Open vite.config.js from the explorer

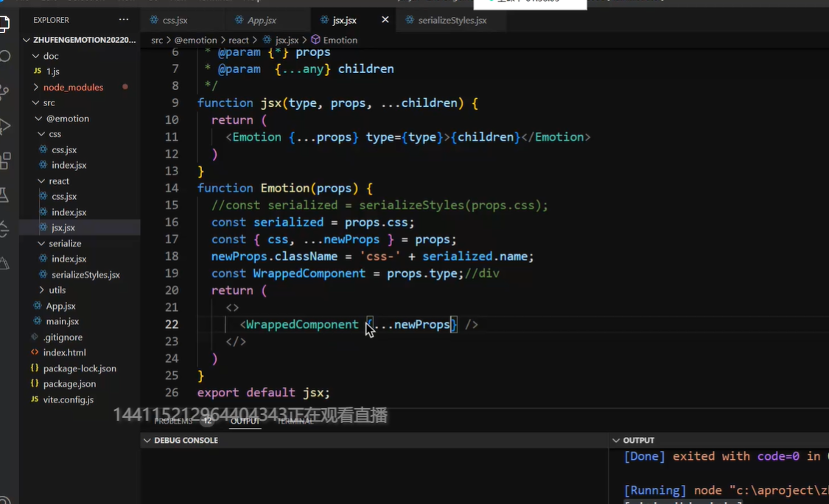tap(68, 399)
